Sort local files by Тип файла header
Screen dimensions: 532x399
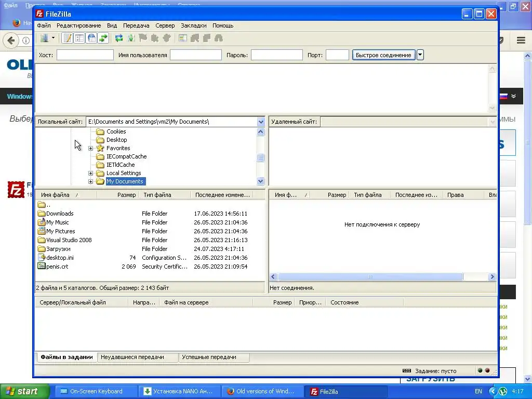(x=164, y=195)
